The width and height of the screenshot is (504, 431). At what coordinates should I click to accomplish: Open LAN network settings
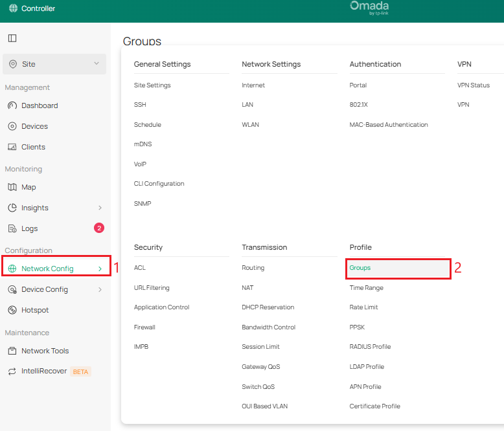247,104
